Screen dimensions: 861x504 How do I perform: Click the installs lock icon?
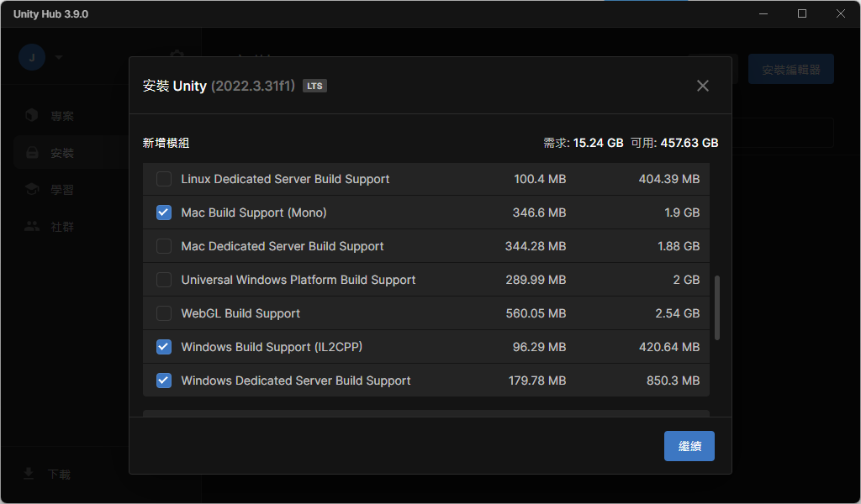tap(32, 153)
